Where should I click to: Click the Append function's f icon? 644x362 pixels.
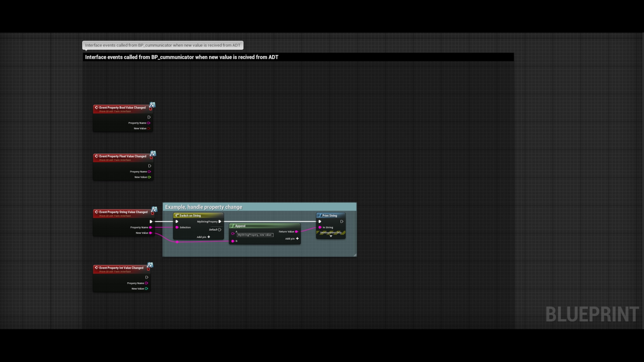coord(233,226)
